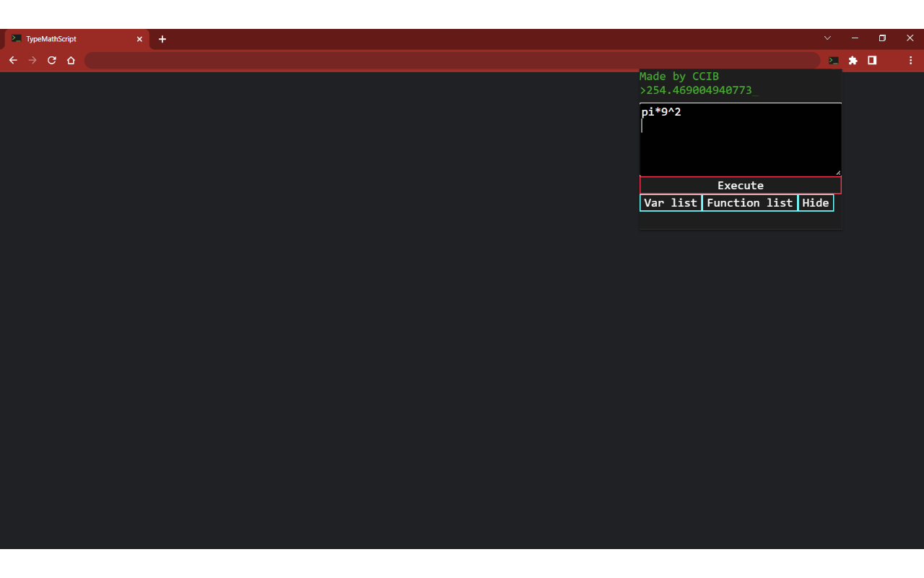Click the TypeMathScript extension icon in toolbar

point(834,61)
